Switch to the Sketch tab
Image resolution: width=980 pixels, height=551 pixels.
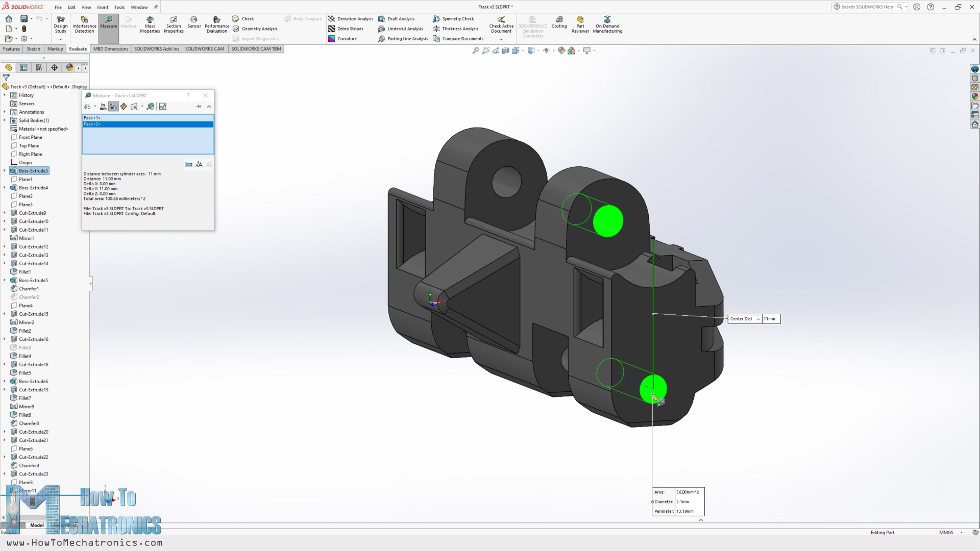[33, 49]
